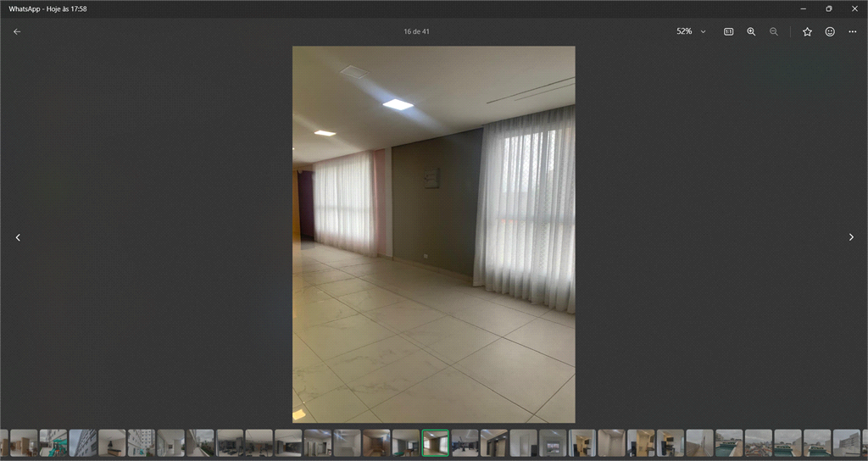Minimize the WhatsApp viewer window
The width and height of the screenshot is (868, 461).
(804, 8)
